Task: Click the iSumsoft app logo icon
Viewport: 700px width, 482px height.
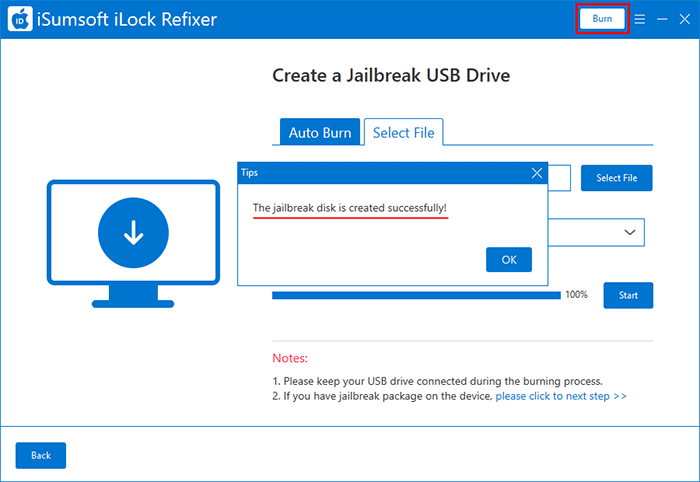Action: (20, 19)
